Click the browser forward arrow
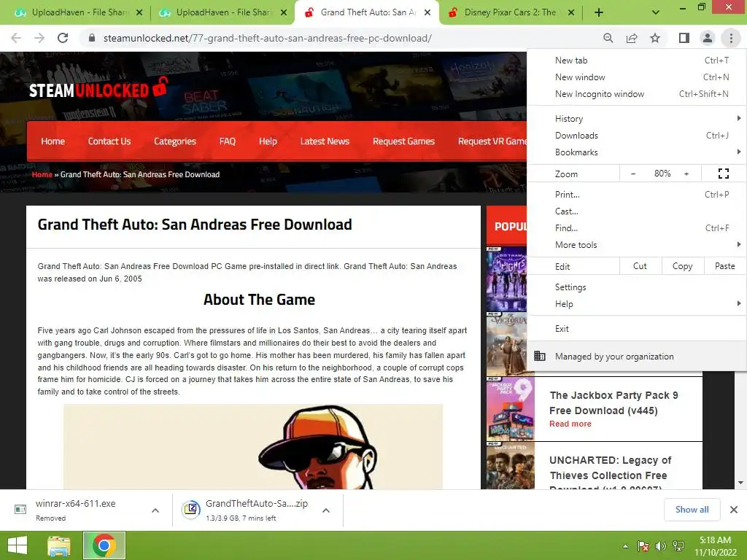The width and height of the screenshot is (747, 560). [x=39, y=38]
